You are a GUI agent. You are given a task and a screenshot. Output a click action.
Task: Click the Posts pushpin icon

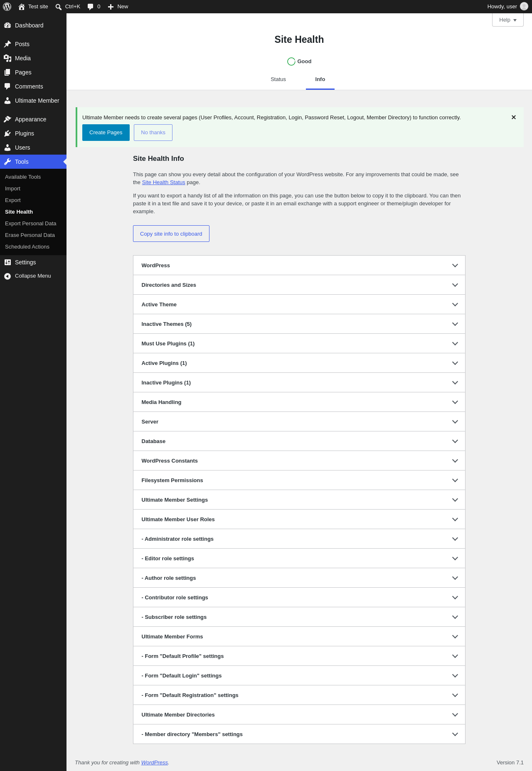(7, 44)
